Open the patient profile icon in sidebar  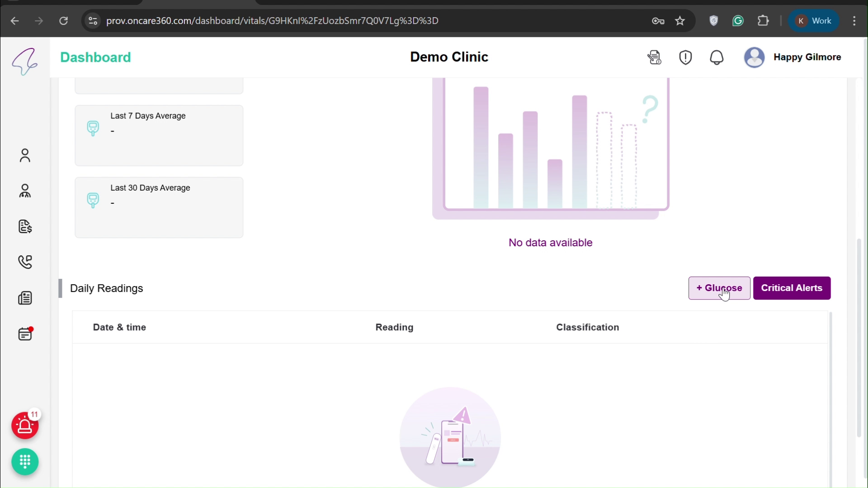click(25, 155)
